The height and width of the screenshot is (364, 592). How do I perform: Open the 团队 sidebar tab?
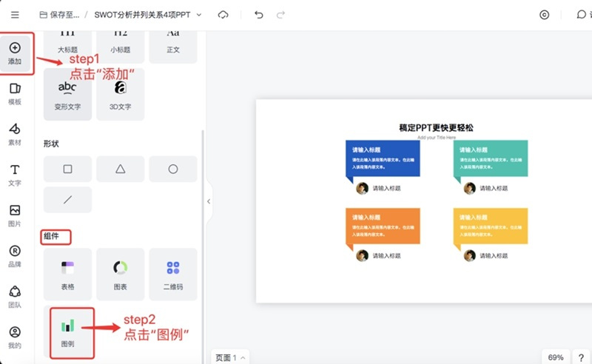pos(15,297)
